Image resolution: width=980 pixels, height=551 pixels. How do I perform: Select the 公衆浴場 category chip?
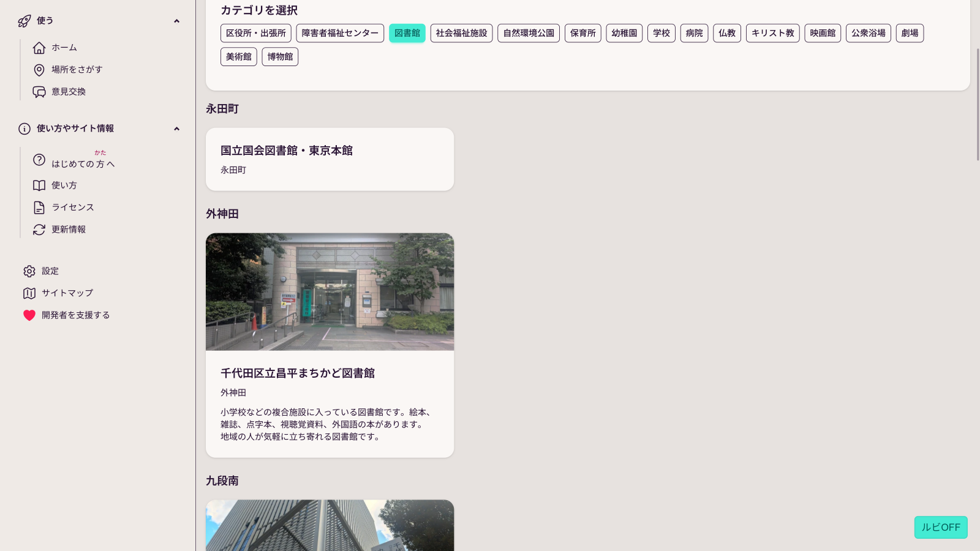[869, 33]
